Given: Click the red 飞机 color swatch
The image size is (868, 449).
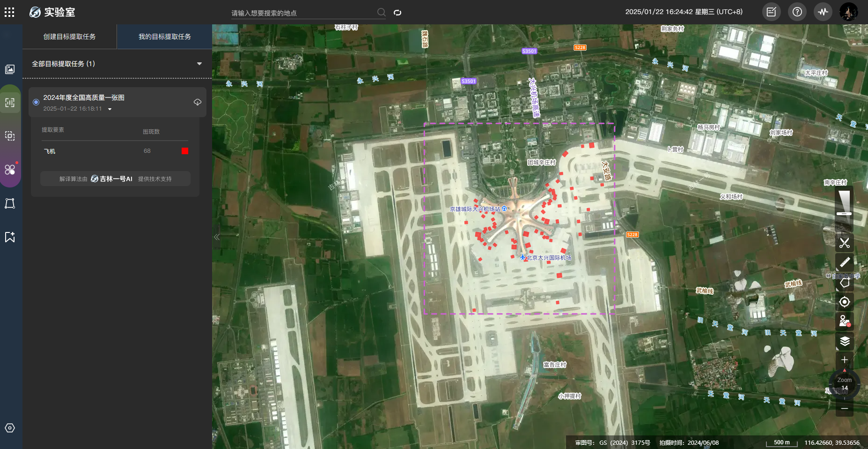Looking at the screenshot, I should click(x=185, y=151).
